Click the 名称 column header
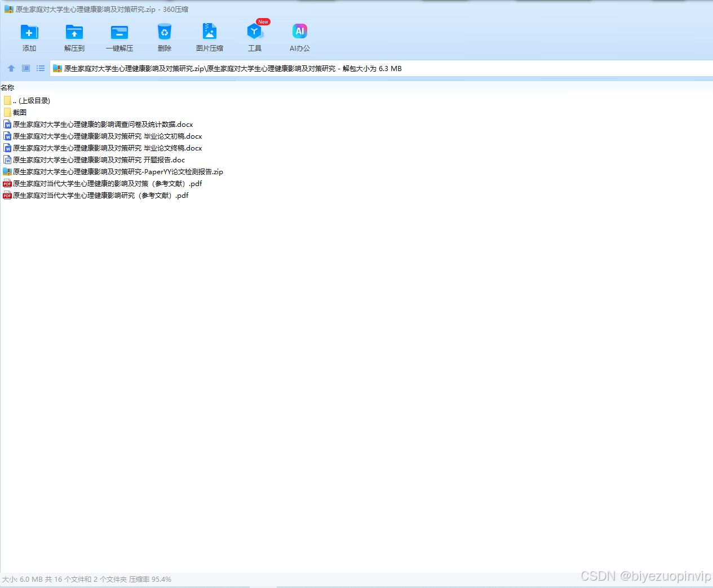This screenshot has width=713, height=588. pos(7,87)
